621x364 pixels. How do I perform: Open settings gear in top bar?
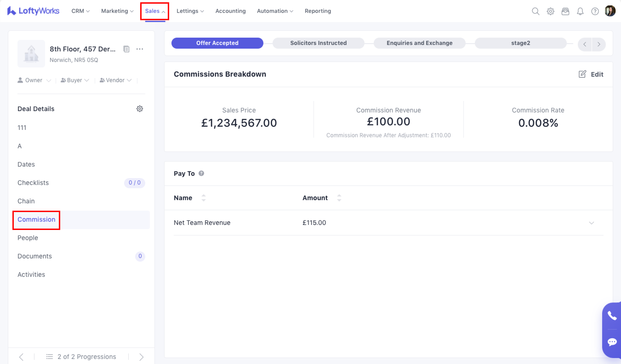550,11
